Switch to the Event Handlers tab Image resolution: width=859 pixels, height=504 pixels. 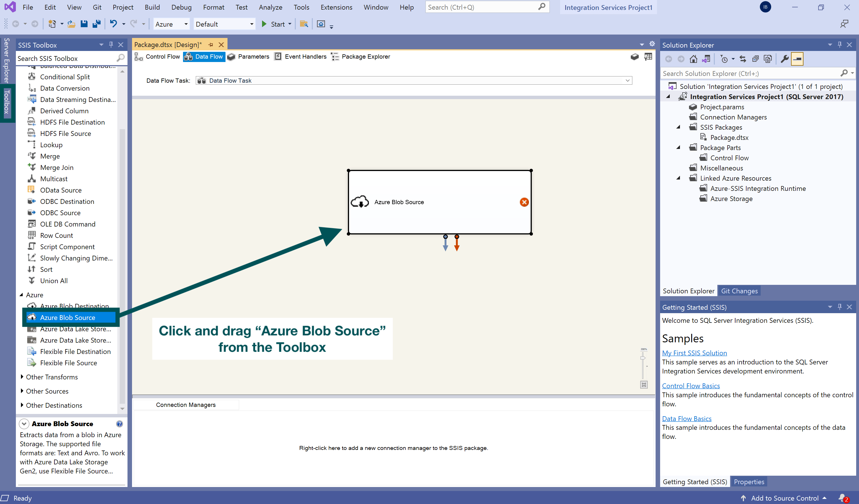300,57
